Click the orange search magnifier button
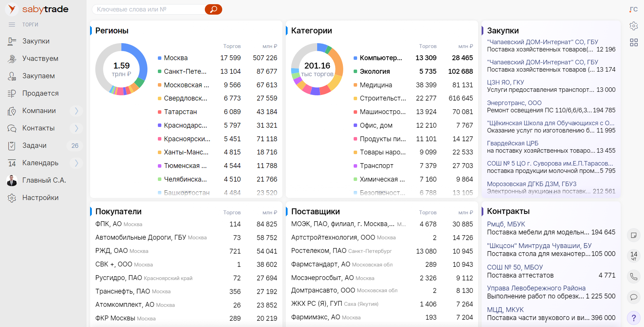The width and height of the screenshot is (644, 327). [213, 9]
